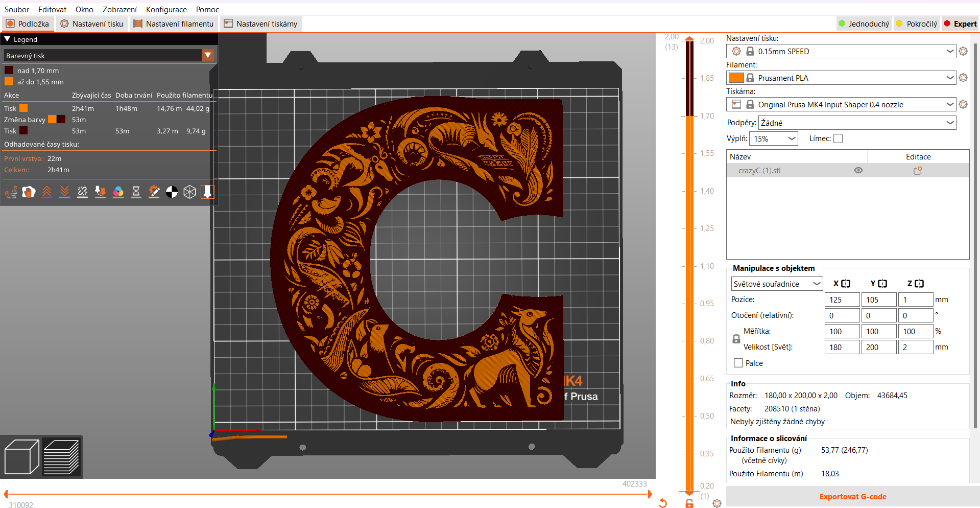Select the travel moves icon in legend toolbar

click(11, 192)
